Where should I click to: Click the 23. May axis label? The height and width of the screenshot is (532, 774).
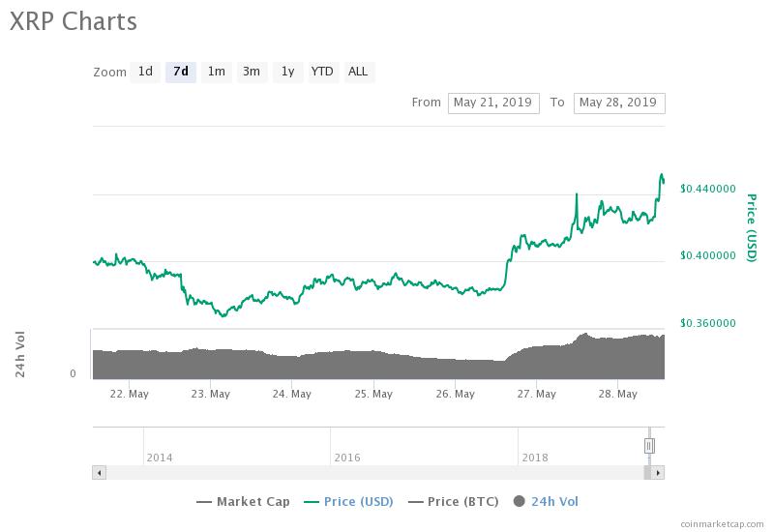point(211,394)
